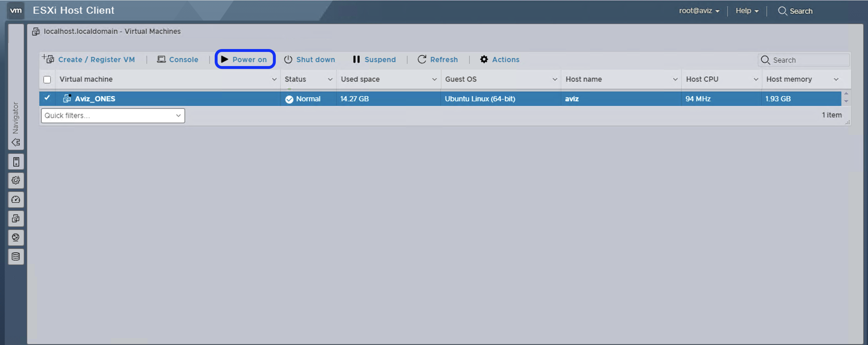868x345 pixels.
Task: Toggle the select-all virtual machines checkbox
Action: pyautogui.click(x=47, y=80)
